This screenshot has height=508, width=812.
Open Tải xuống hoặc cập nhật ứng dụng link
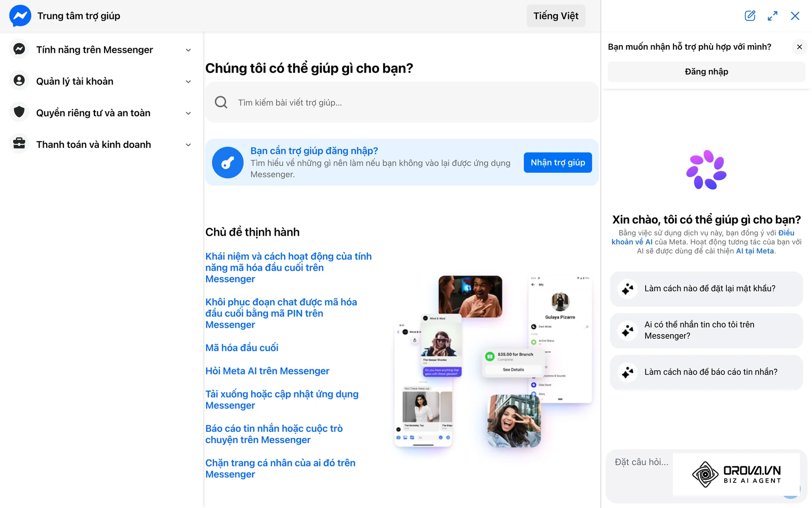coord(282,400)
